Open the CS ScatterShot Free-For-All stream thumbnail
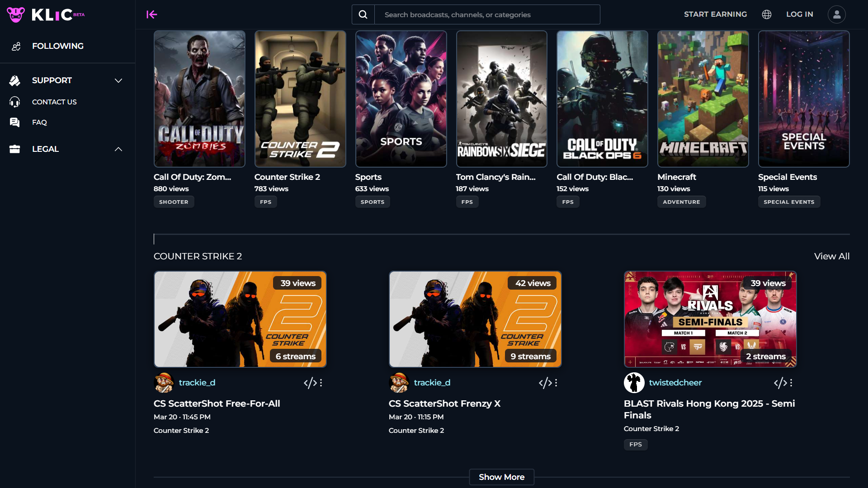The width and height of the screenshot is (868, 488). tap(240, 319)
